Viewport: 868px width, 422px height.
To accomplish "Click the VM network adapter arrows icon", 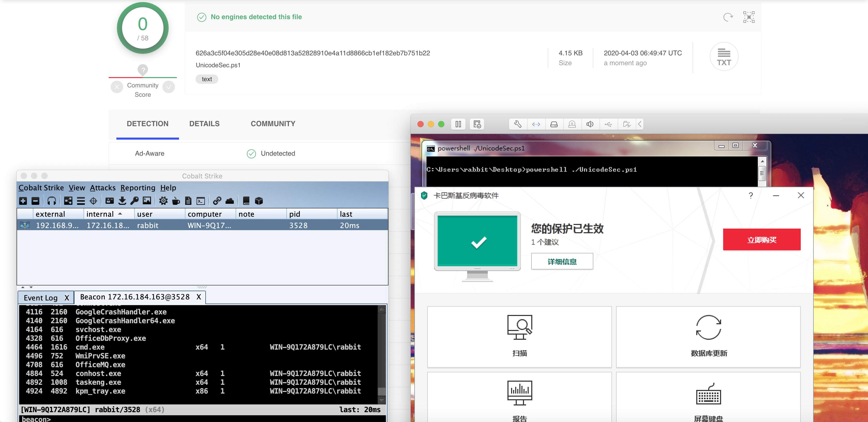I will (x=536, y=124).
